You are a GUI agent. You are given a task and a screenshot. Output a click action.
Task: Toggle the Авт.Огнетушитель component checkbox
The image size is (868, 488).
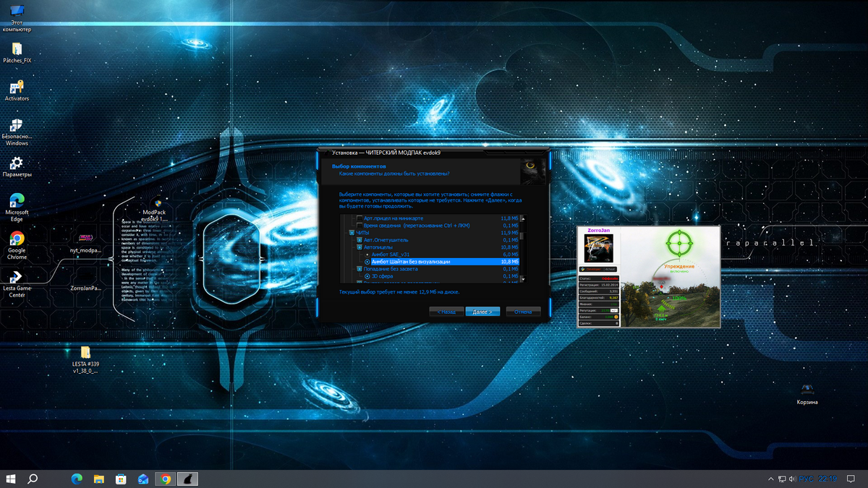pos(359,240)
